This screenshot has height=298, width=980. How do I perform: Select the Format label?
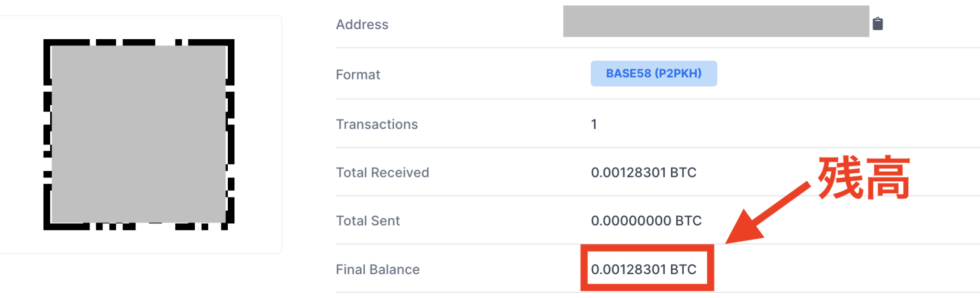coord(358,75)
